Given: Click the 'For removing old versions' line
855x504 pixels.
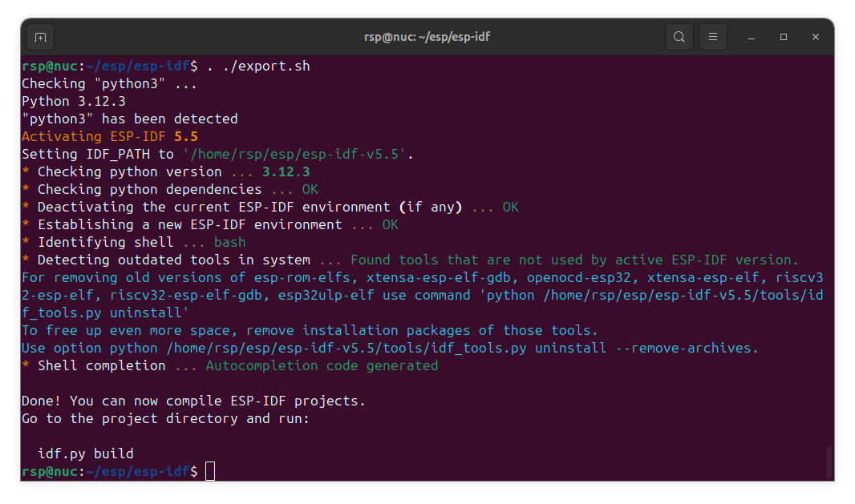Looking at the screenshot, I should tap(423, 277).
